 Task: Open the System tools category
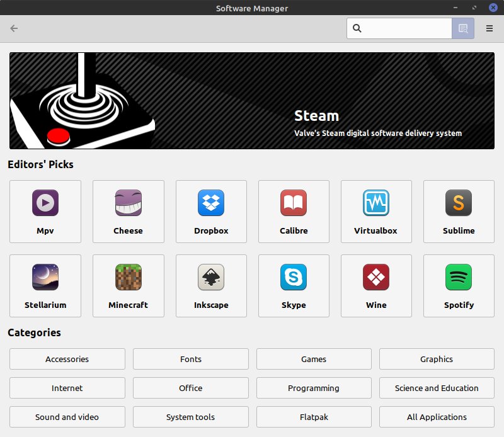191,417
